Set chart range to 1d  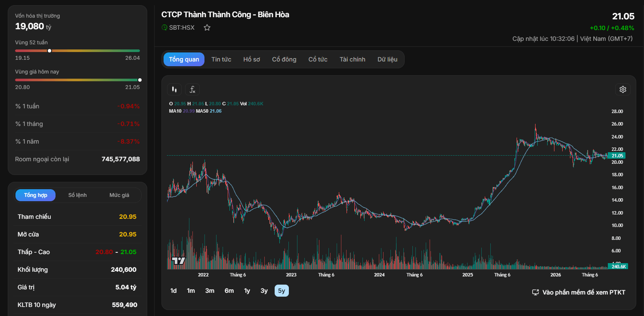pos(173,291)
